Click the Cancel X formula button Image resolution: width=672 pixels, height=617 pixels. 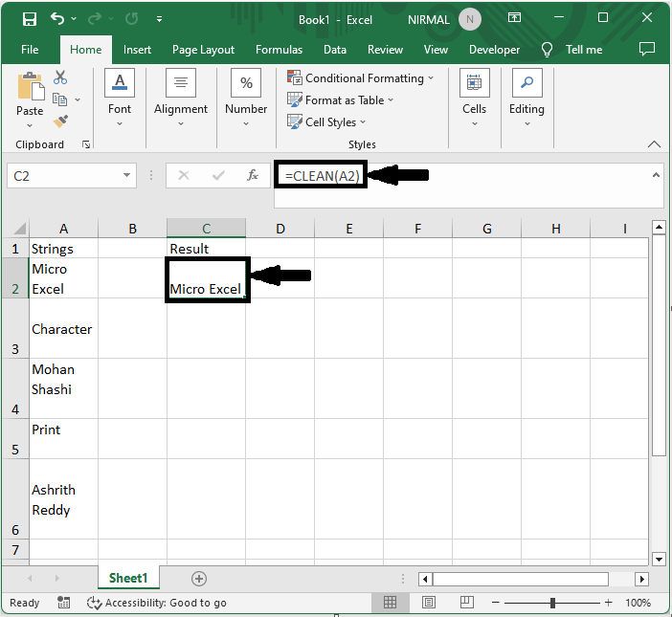184,175
